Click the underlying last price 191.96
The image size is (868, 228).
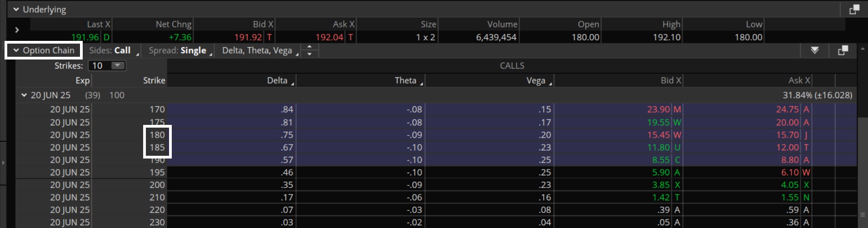click(x=85, y=37)
